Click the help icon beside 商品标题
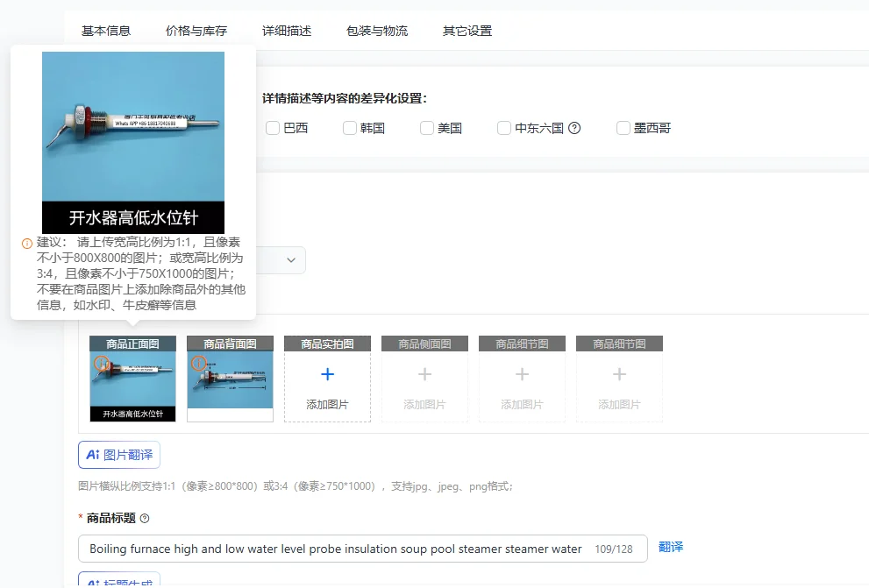This screenshot has height=588, width=869. 145,519
